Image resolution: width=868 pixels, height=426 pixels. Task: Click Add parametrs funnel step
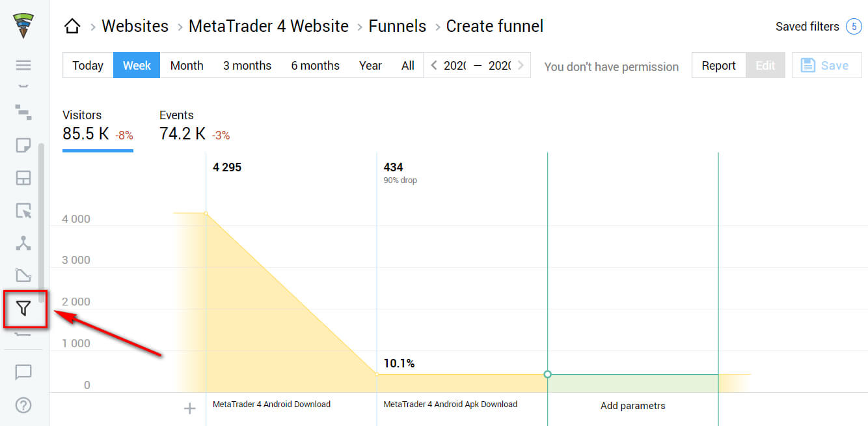pyautogui.click(x=632, y=406)
